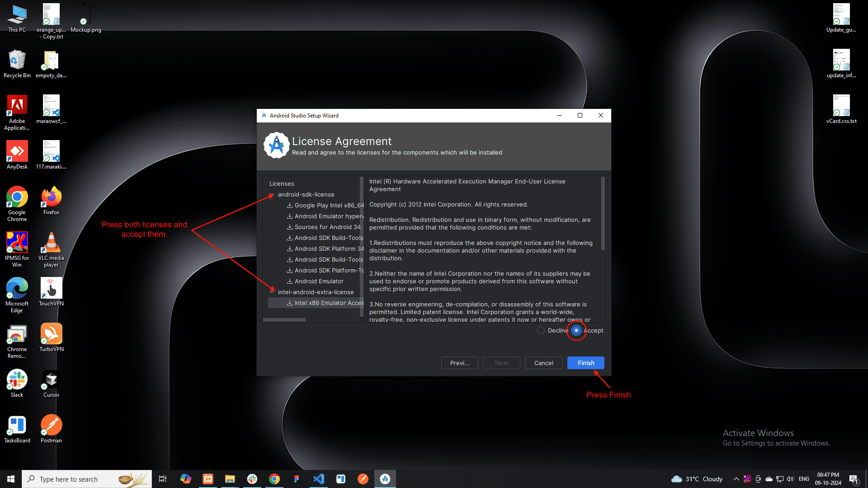Select the Decline radio button
The height and width of the screenshot is (488, 868).
(541, 330)
